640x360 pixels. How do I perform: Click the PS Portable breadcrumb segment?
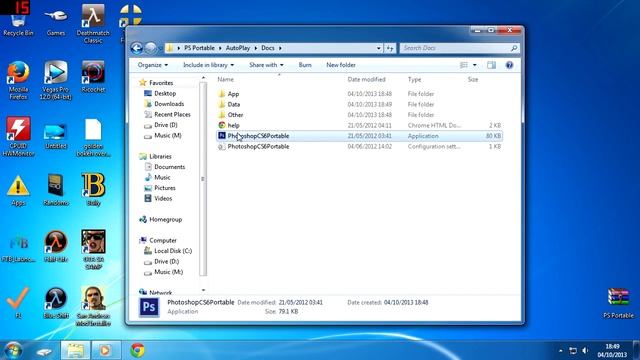[199, 48]
